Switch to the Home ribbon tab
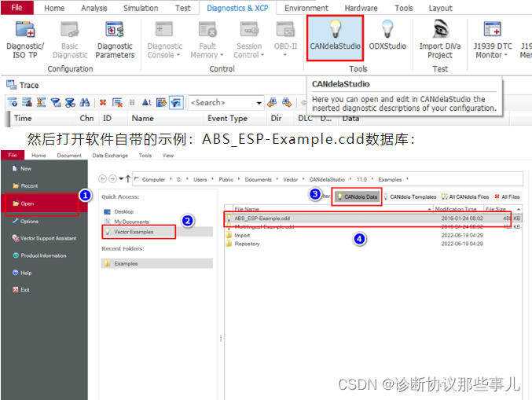The height and width of the screenshot is (400, 532). (x=54, y=8)
